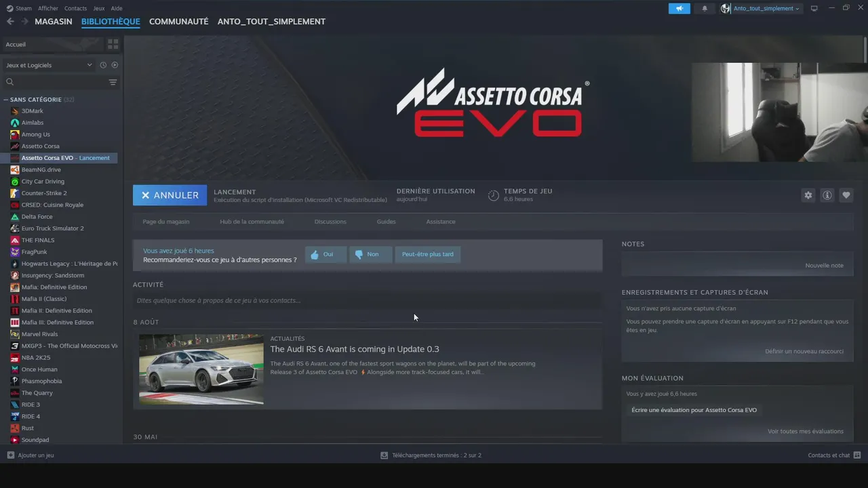The image size is (868, 488).
Task: Click Voir toutes mes évaluations
Action: pos(806,432)
